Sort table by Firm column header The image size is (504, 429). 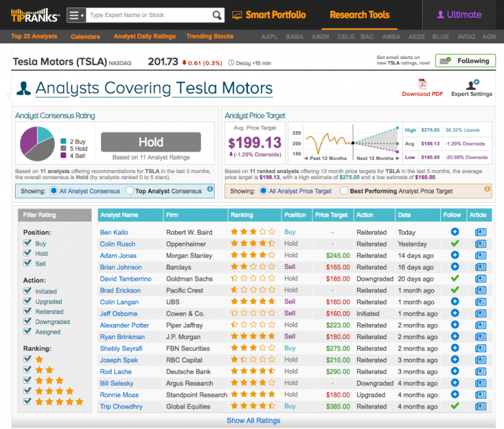tap(196, 215)
